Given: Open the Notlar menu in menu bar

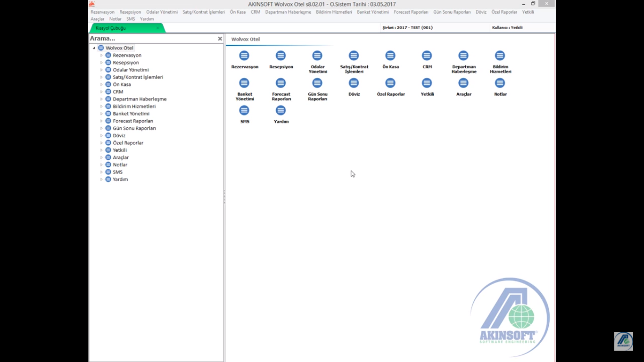Looking at the screenshot, I should (116, 19).
